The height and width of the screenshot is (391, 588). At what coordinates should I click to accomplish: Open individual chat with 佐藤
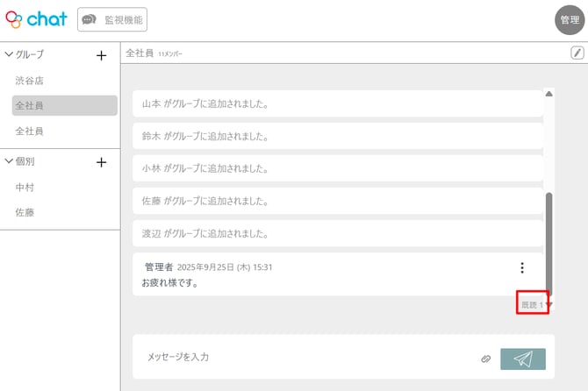click(x=25, y=212)
